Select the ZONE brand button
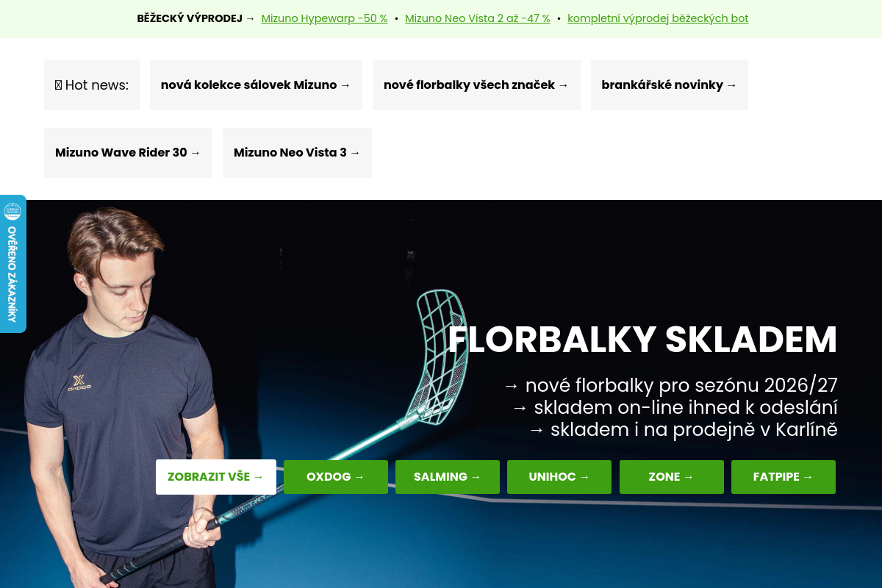Screen dimensions: 882x588 point(672,477)
